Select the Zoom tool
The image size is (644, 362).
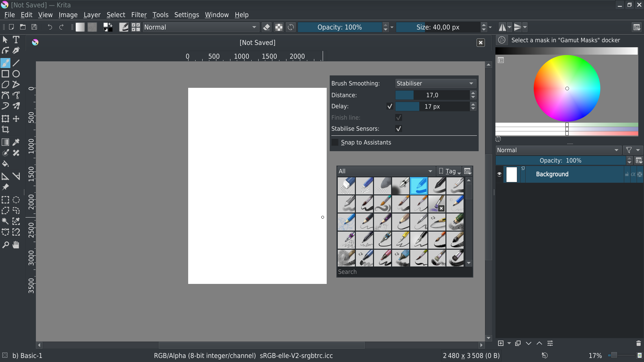click(x=5, y=245)
